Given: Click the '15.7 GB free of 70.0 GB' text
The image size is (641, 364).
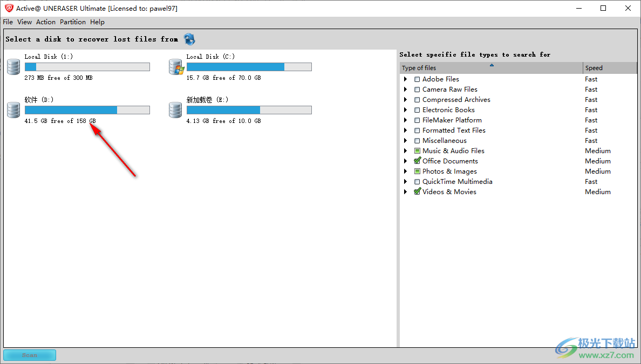Looking at the screenshot, I should pyautogui.click(x=223, y=78).
